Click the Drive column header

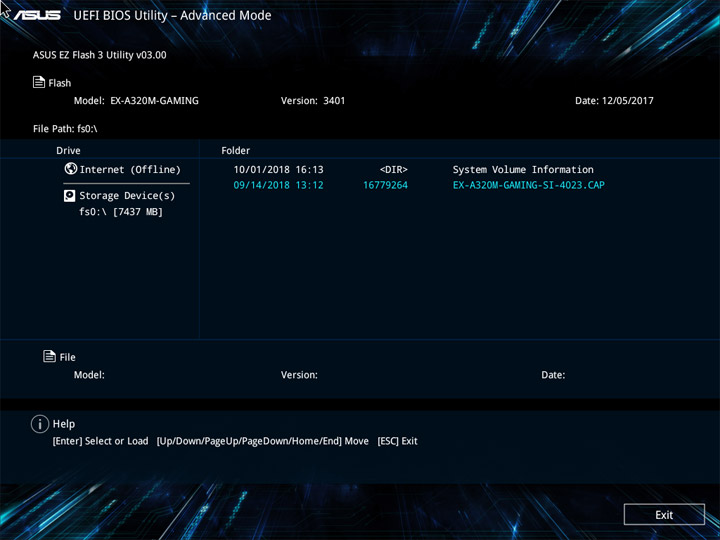[68, 150]
